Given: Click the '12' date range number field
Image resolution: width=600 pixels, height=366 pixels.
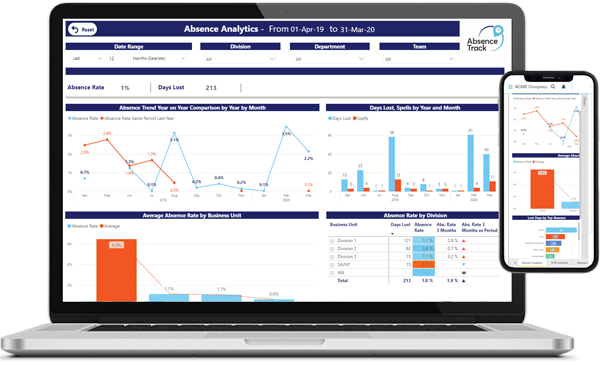Looking at the screenshot, I should pyautogui.click(x=118, y=59).
